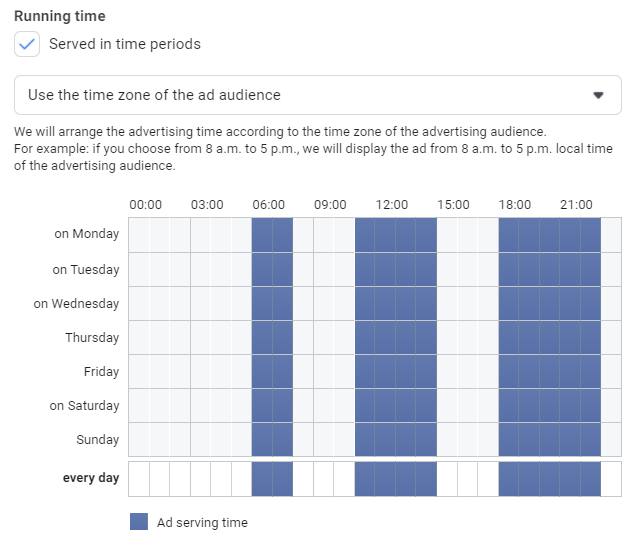This screenshot has width=632, height=541.
Task: Deselect the Wednesday 12:00 time slot
Action: coord(385,303)
